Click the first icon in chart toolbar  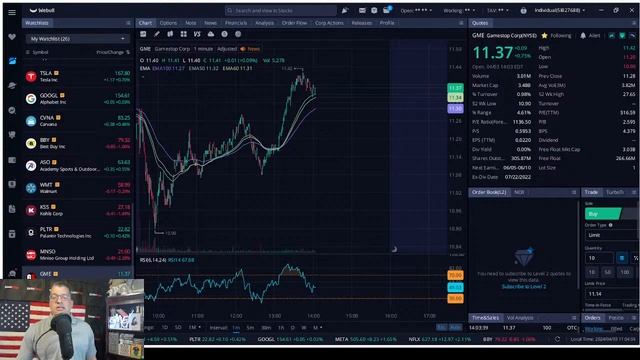(143, 34)
